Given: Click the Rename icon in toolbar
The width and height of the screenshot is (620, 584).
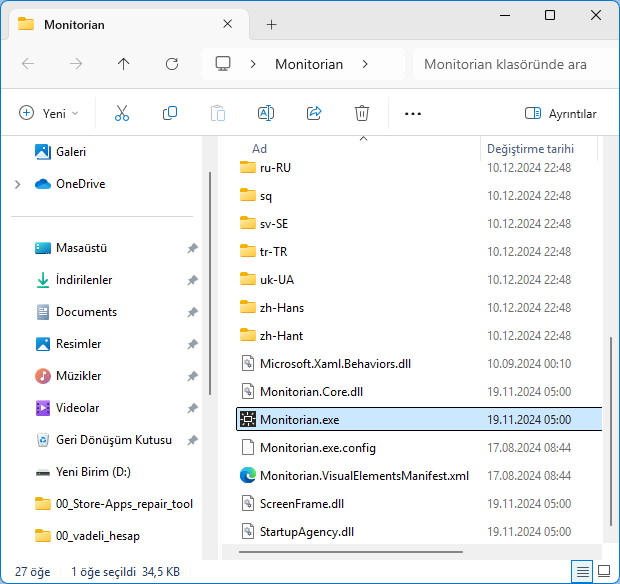Looking at the screenshot, I should tap(266, 113).
